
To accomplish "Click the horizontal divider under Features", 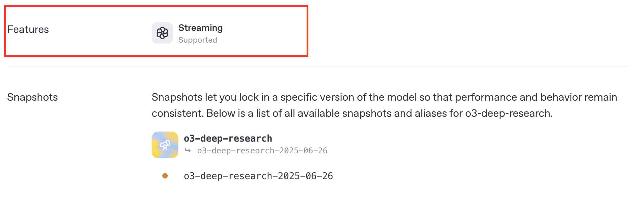I will (x=318, y=67).
